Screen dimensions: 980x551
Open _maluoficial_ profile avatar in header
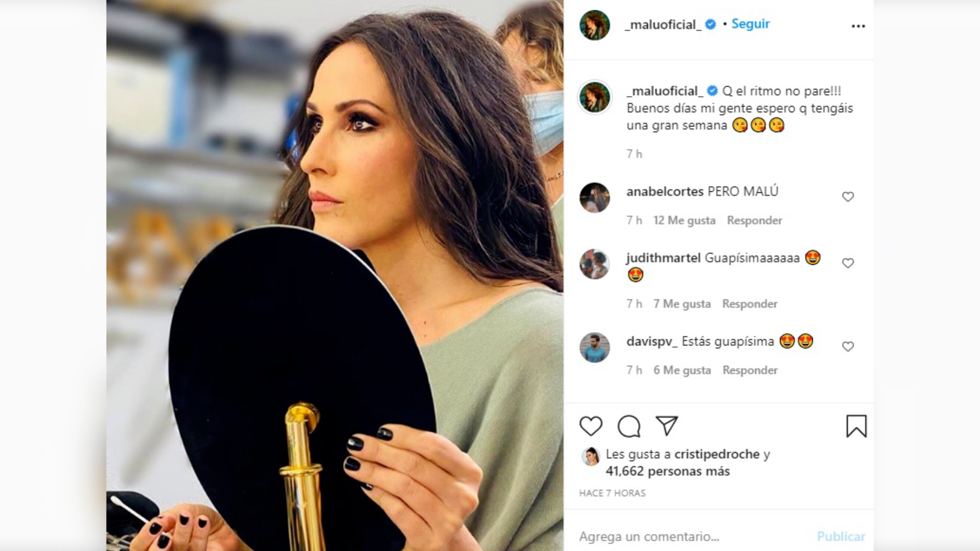click(x=595, y=24)
